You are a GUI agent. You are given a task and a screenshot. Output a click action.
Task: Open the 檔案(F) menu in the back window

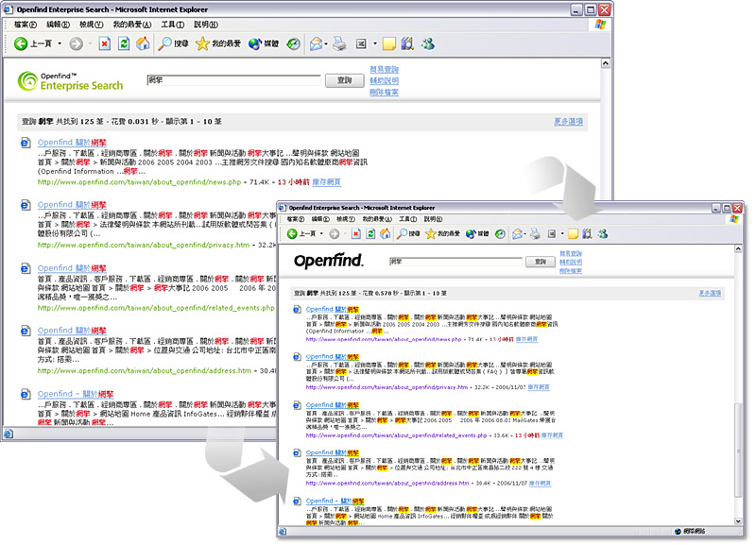tap(26, 25)
